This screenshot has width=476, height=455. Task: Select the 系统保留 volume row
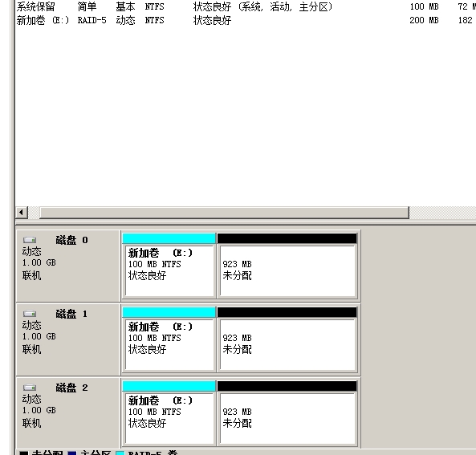coord(246,6)
